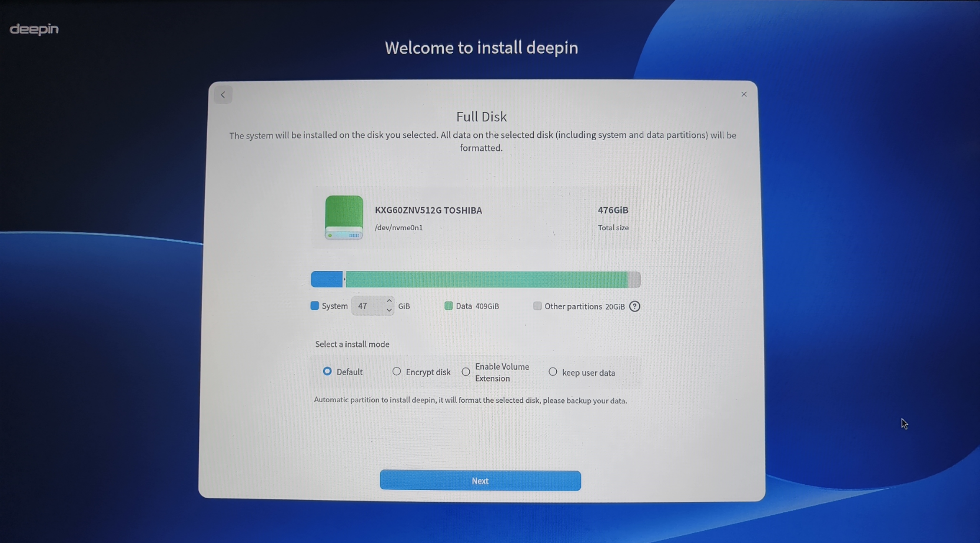Click the System size field showing 47
This screenshot has height=543, width=980.
368,306
